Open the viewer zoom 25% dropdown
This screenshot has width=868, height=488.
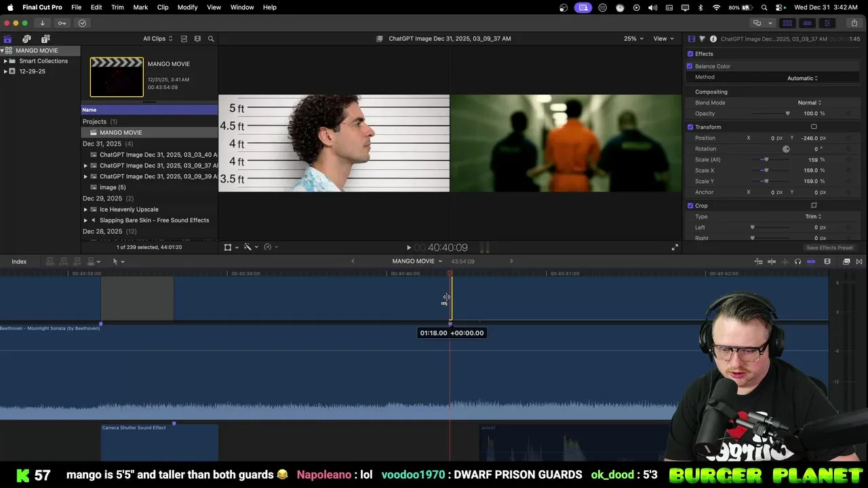(633, 39)
